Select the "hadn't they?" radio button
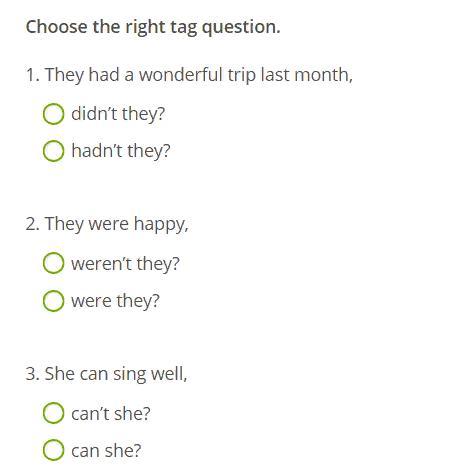Viewport: 459px width, 476px height. point(53,151)
